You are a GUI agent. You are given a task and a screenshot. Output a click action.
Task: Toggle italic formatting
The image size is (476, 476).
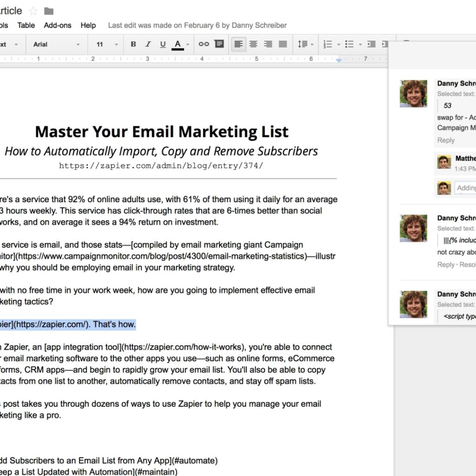(148, 44)
